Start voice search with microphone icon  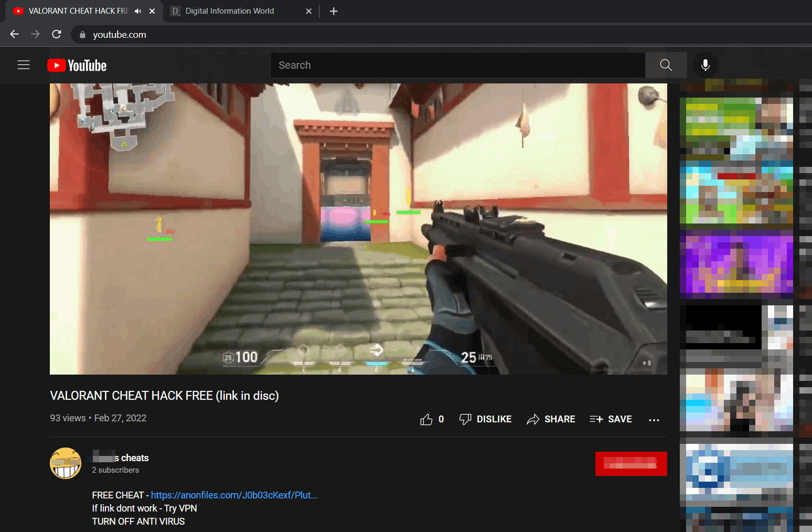pos(706,65)
